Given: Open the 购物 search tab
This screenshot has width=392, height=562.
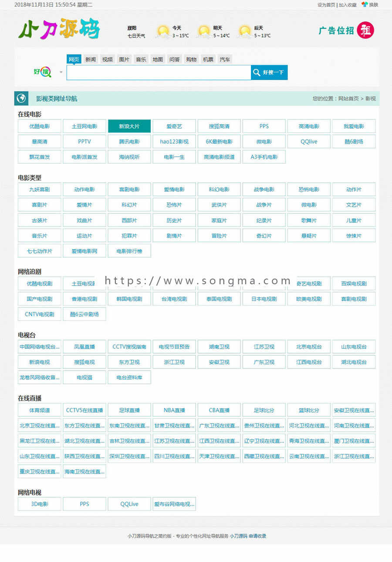Looking at the screenshot, I should (191, 59).
